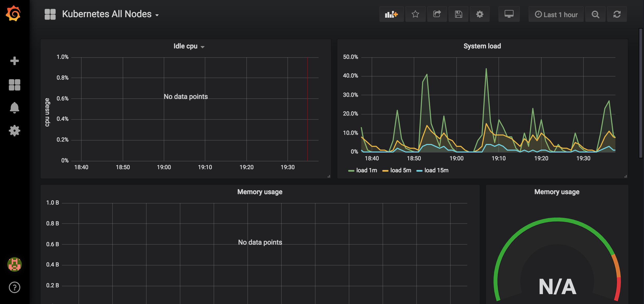Enable TV kiosk mode via the monitor icon

tap(509, 14)
